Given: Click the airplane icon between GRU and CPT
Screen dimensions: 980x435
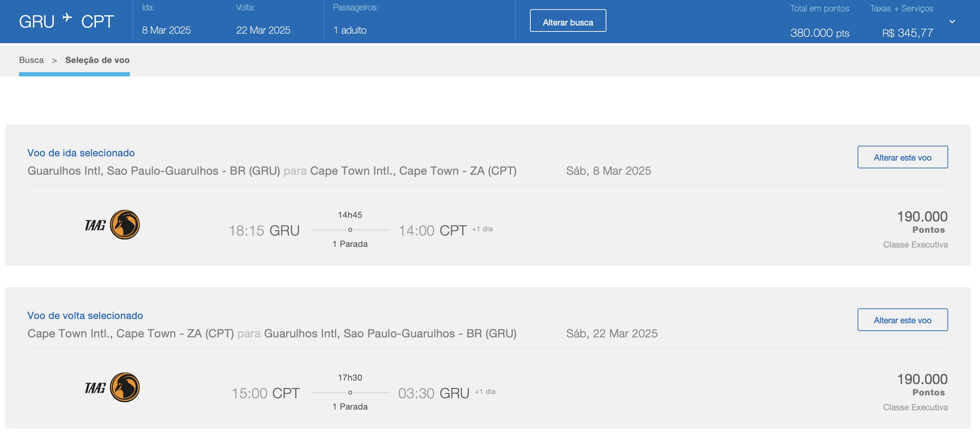Looking at the screenshot, I should [x=67, y=17].
